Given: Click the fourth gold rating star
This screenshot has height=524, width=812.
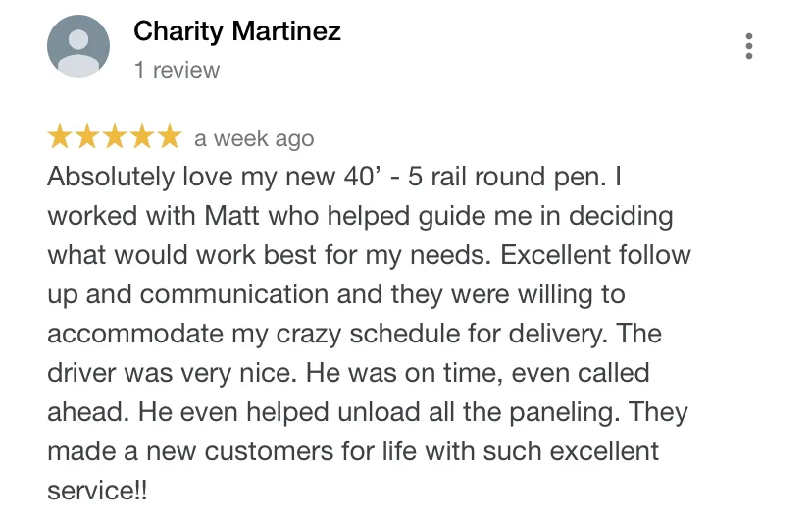Looking at the screenshot, I should pos(142,136).
